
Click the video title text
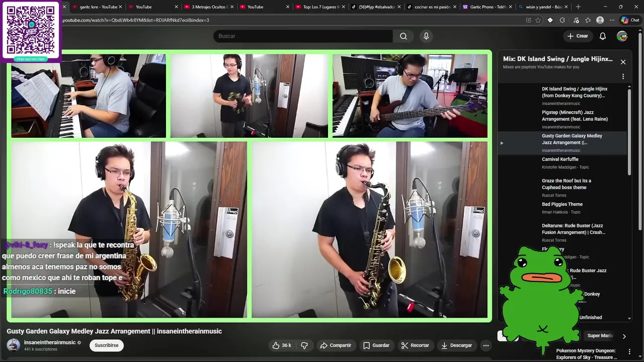114,331
